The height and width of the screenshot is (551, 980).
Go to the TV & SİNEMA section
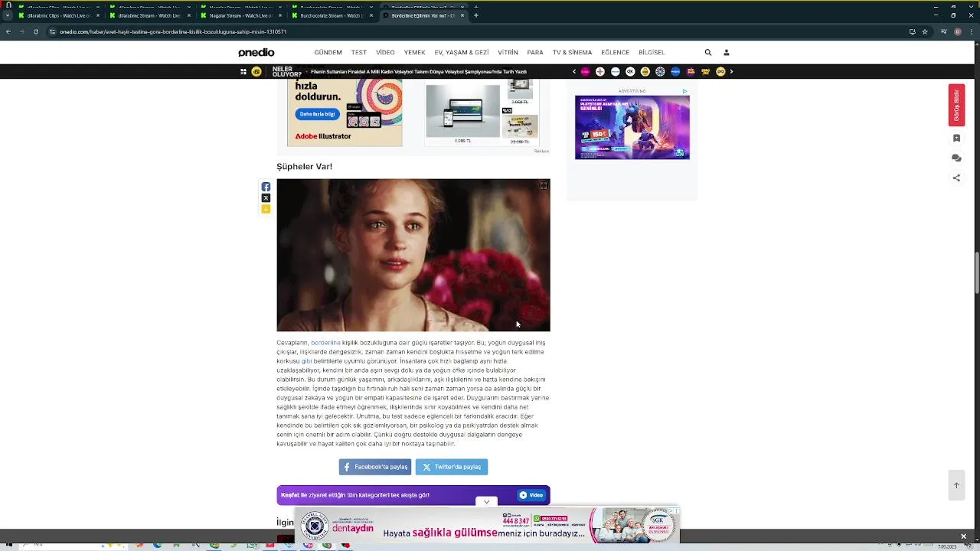pyautogui.click(x=572, y=53)
